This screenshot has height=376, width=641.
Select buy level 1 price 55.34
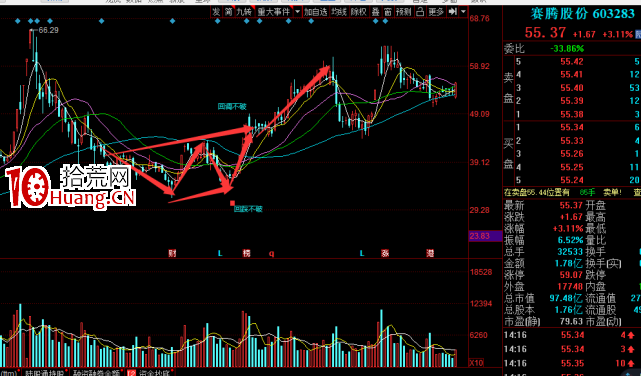click(572, 128)
